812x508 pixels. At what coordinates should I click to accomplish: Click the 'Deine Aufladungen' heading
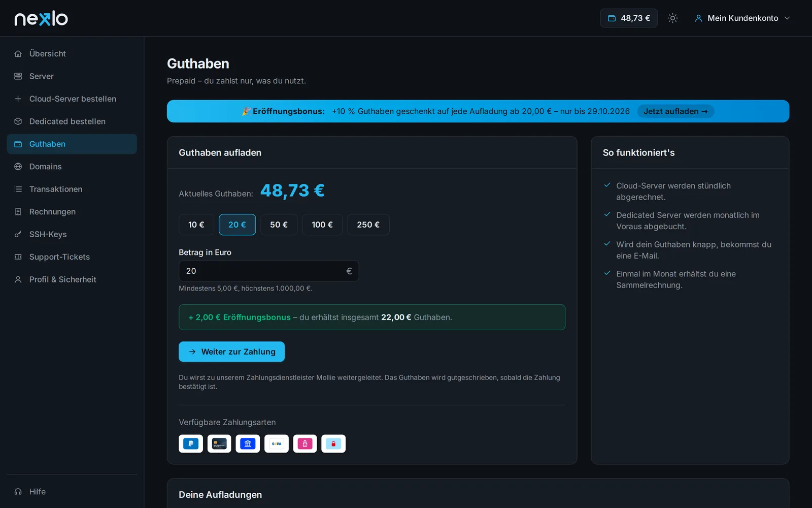pyautogui.click(x=220, y=495)
